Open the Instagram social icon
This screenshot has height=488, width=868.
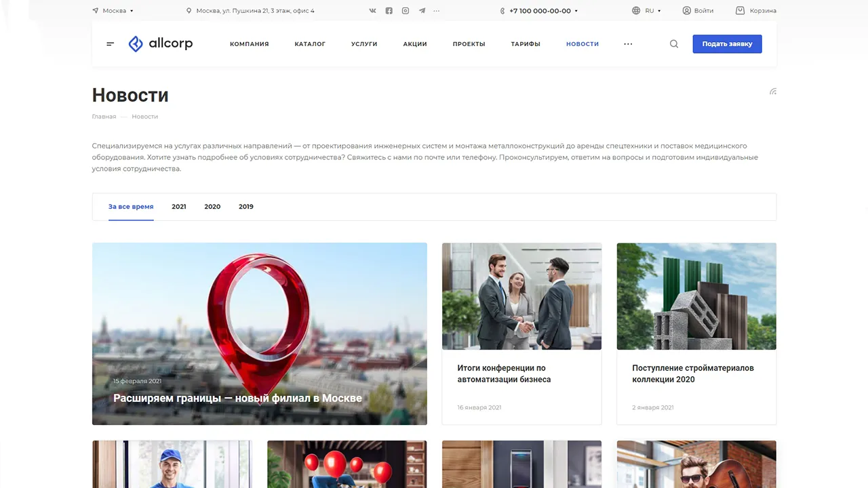point(406,11)
